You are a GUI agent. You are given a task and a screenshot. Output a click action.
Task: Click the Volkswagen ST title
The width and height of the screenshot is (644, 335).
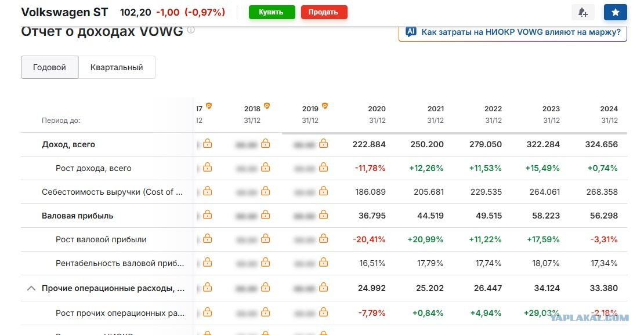coord(64,12)
